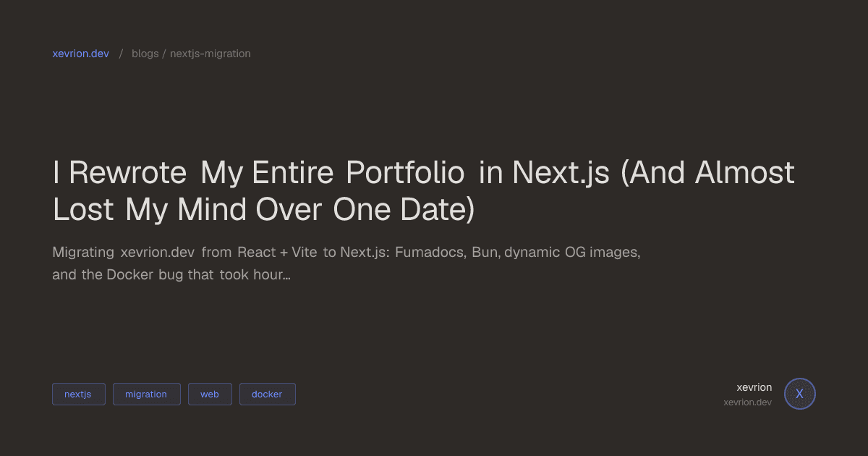Open the xevrion.dev link under the author name
Viewport: 868px width, 456px height.
pos(747,402)
